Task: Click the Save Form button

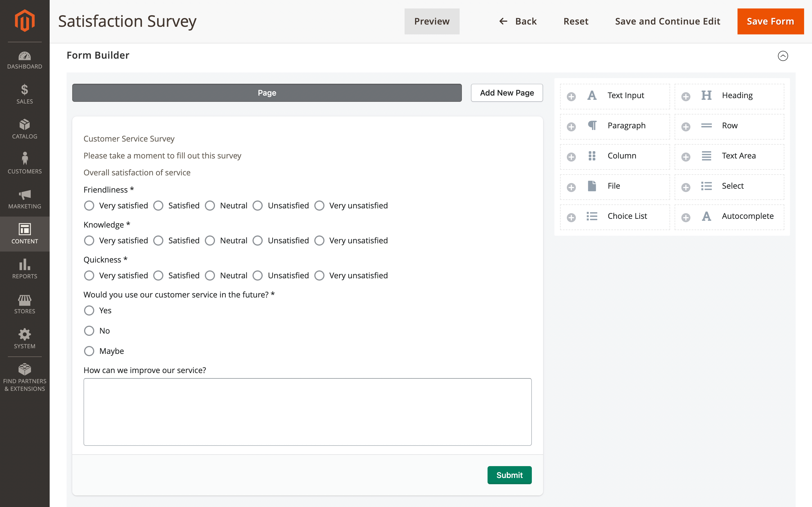Action: [770, 21]
